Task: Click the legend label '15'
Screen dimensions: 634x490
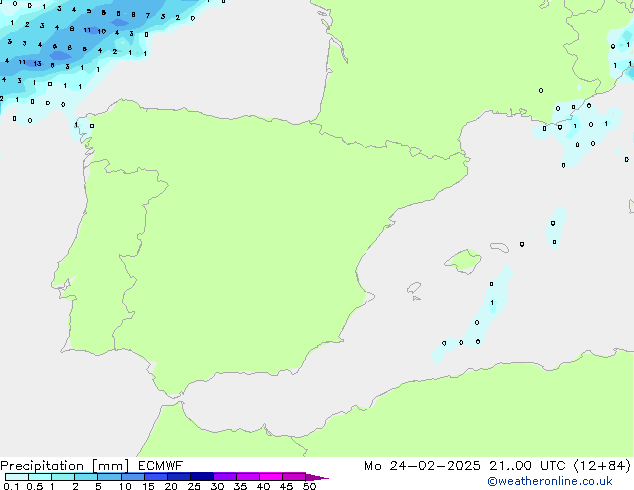Action: coord(148,486)
